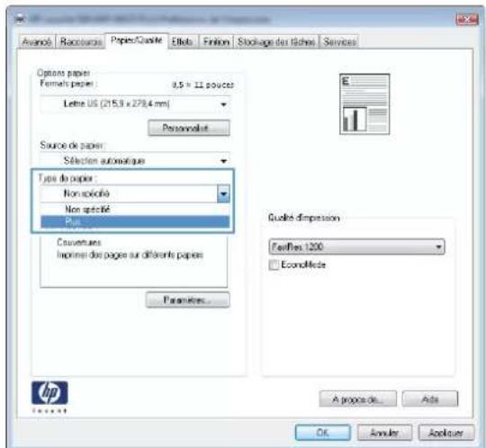Click the Annuler button
Viewport: 486px width, 448px height.
pos(384,433)
